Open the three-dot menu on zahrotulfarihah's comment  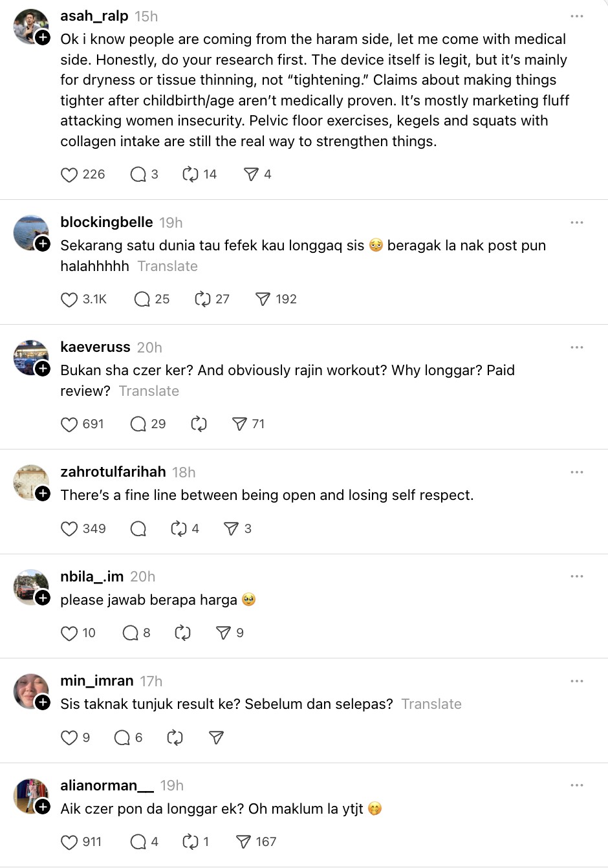coord(577,472)
